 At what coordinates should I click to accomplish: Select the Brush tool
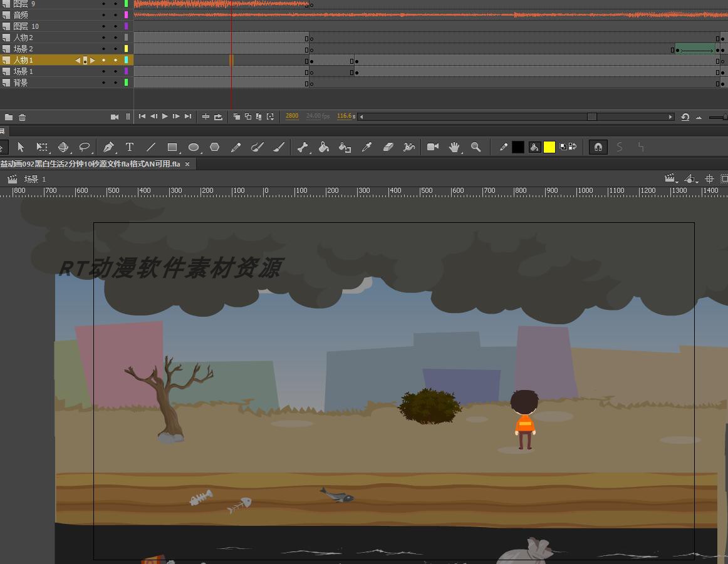click(279, 147)
